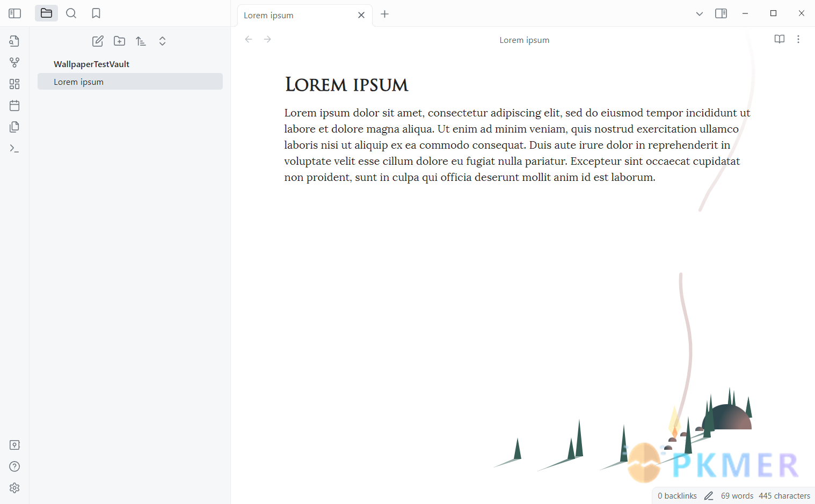Maximize the Obsidian window
Viewport: 815px width, 504px height.
click(773, 13)
